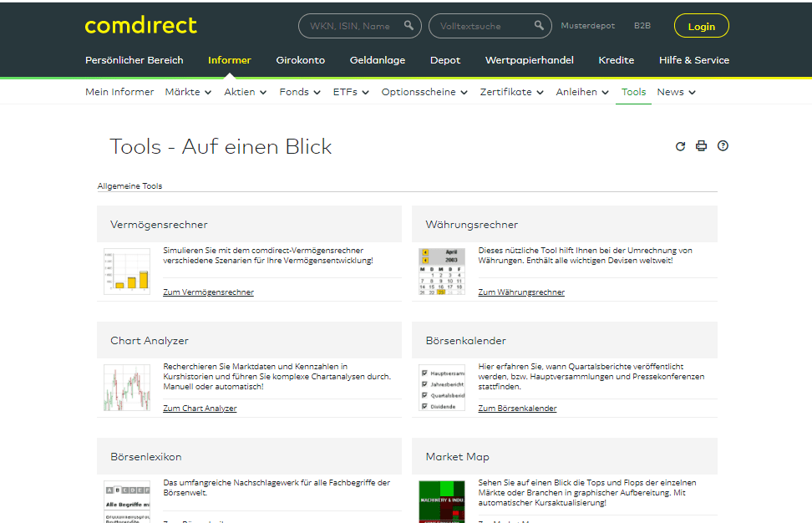
Task: Print the page via printer icon
Action: 701,146
